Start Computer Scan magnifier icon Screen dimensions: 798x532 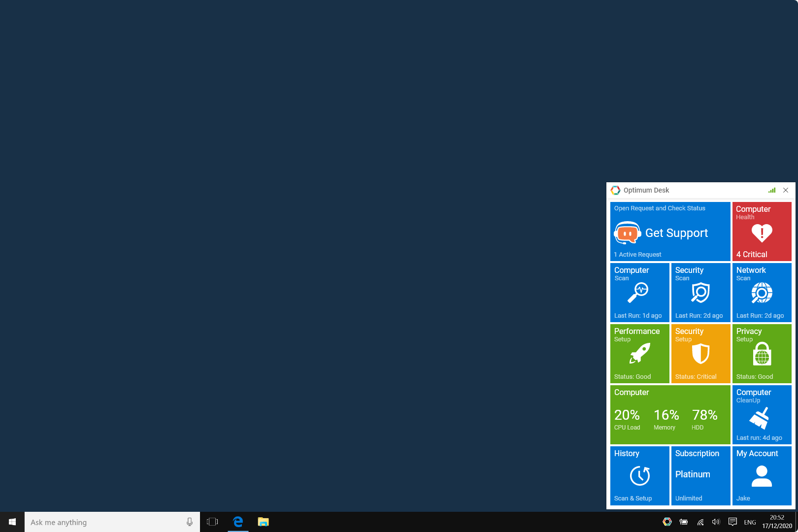click(638, 293)
